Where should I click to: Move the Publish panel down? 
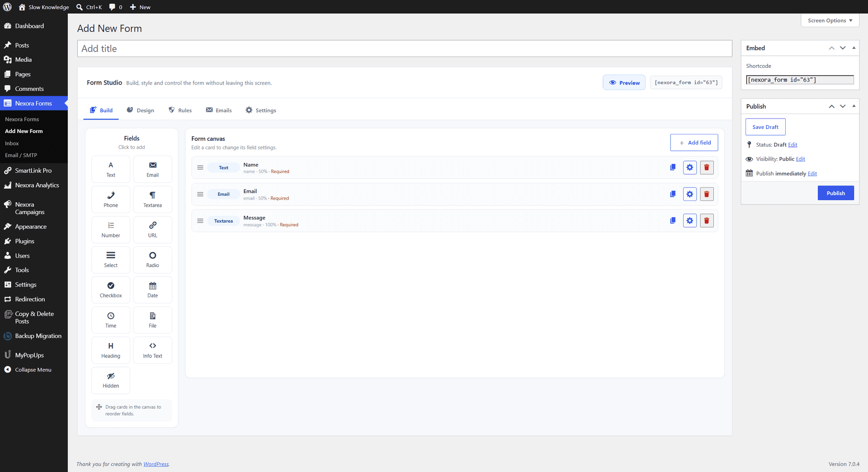[843, 106]
